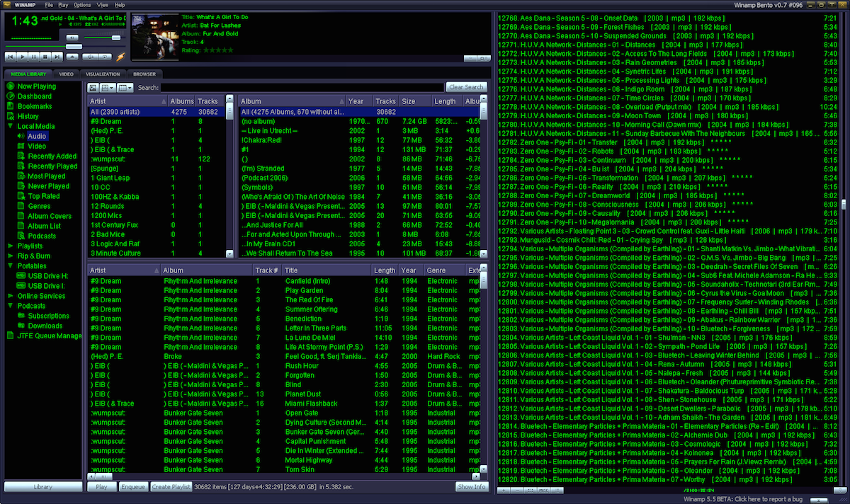Image resolution: width=850 pixels, height=504 pixels.
Task: Open the Album List view
Action: coord(44,226)
